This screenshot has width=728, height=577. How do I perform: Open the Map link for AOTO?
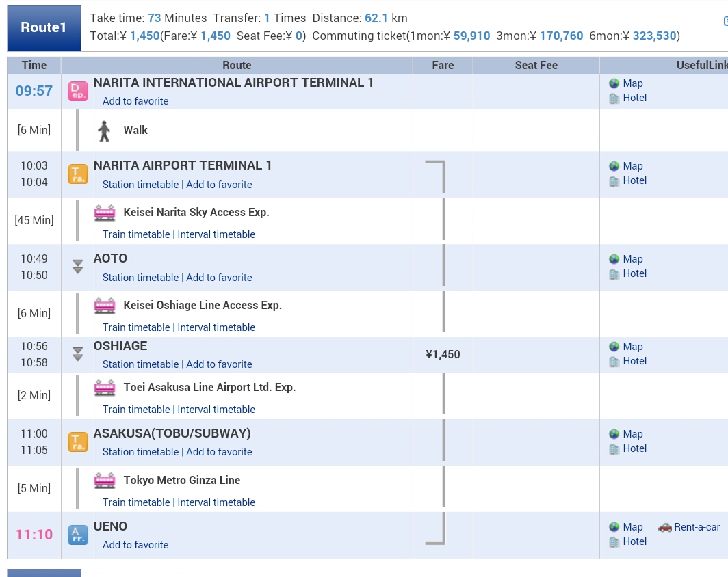point(633,259)
